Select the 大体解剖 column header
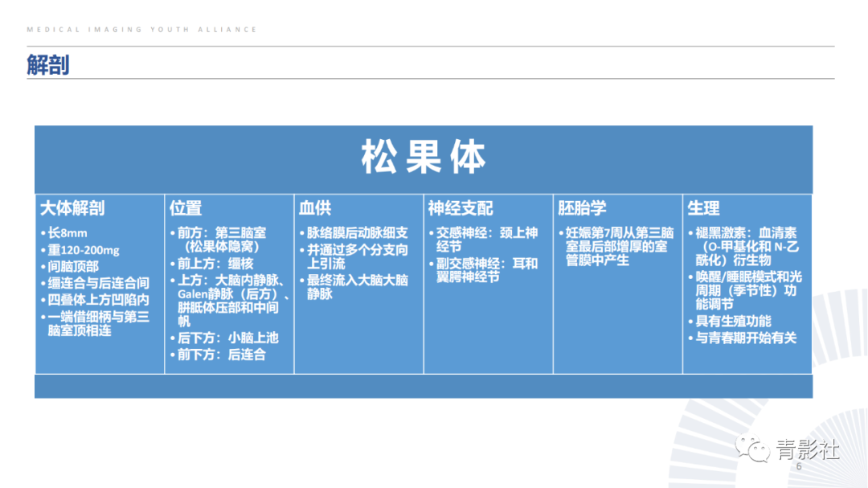 coord(72,208)
